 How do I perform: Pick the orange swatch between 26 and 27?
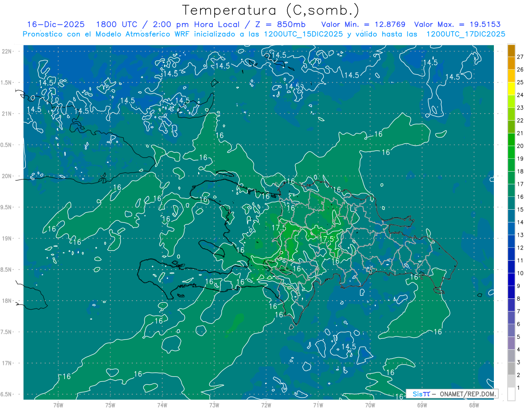[511, 63]
